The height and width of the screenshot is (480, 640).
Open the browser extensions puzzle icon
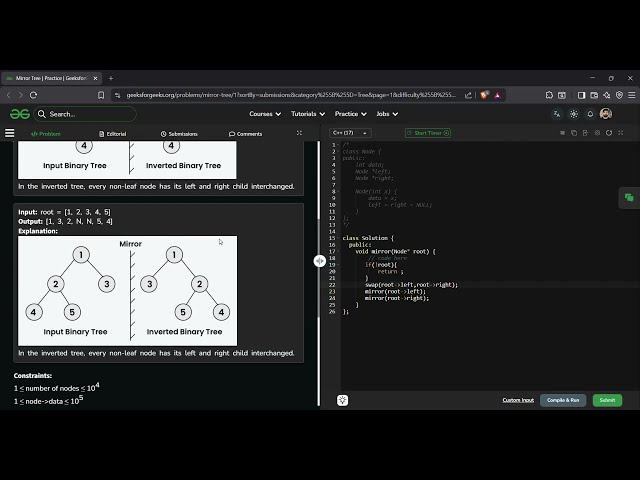click(549, 95)
